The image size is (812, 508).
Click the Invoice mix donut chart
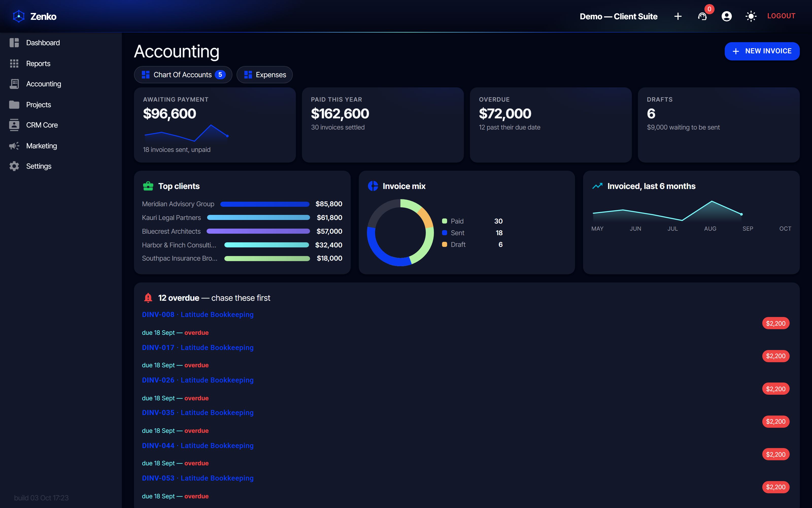pos(400,232)
